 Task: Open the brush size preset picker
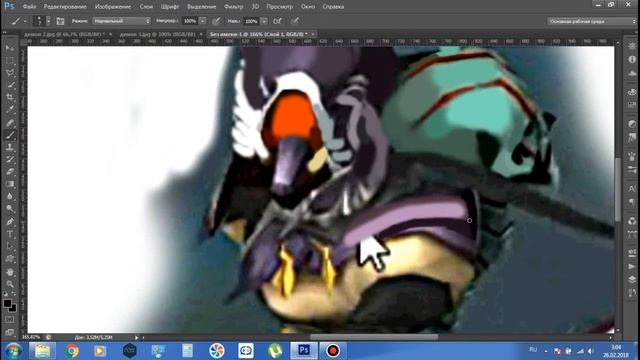48,21
